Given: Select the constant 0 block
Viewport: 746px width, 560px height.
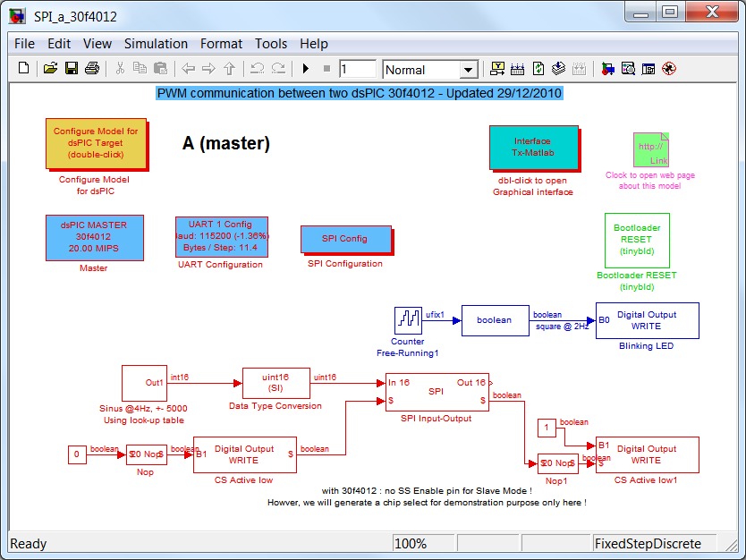Looking at the screenshot, I should point(77,454).
